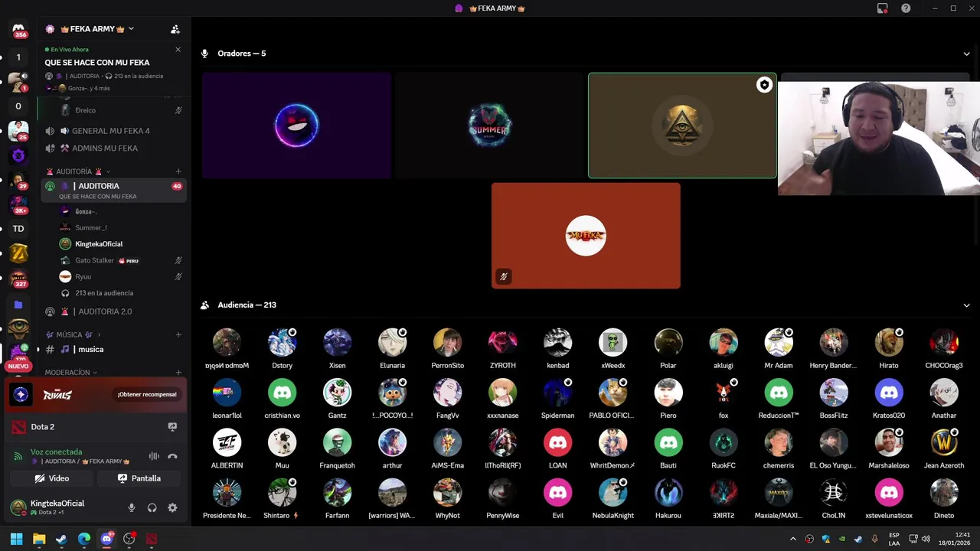This screenshot has height=551, width=980.
Task: Show hidden system tray icons chevron
Action: point(792,539)
